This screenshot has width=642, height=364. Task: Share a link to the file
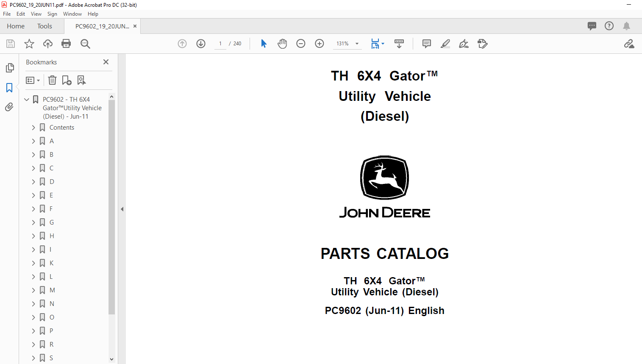pyautogui.click(x=629, y=44)
